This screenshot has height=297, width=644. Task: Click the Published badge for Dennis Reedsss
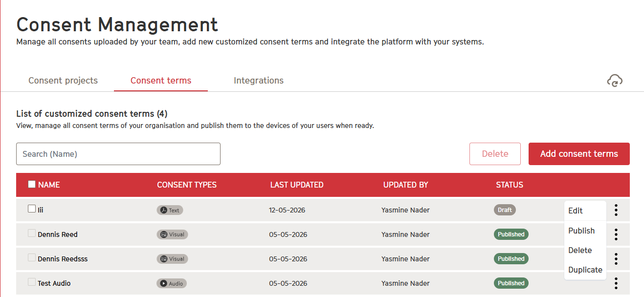pyautogui.click(x=511, y=259)
